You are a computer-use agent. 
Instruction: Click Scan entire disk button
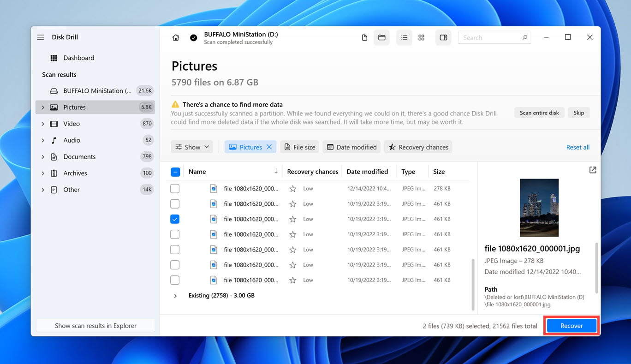539,113
